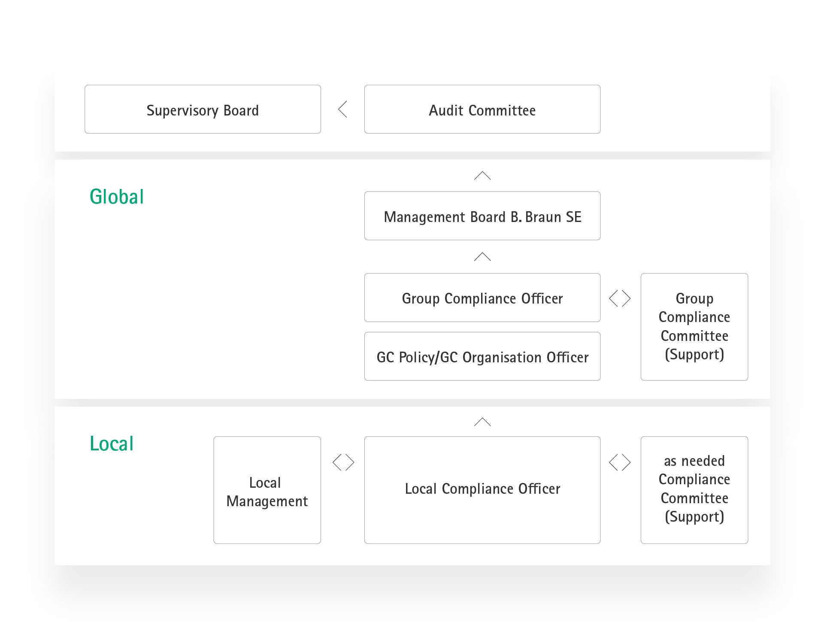Select the Local Compliance Officer box

[x=482, y=490]
